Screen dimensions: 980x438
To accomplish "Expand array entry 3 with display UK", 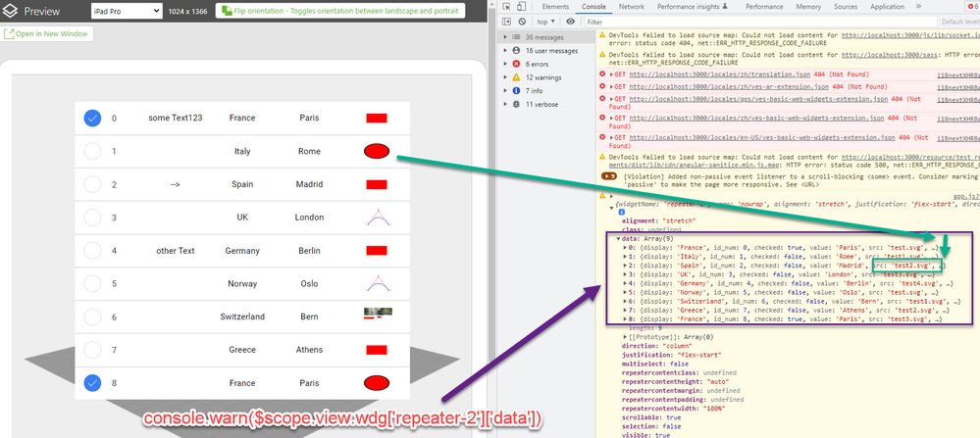I will [626, 274].
